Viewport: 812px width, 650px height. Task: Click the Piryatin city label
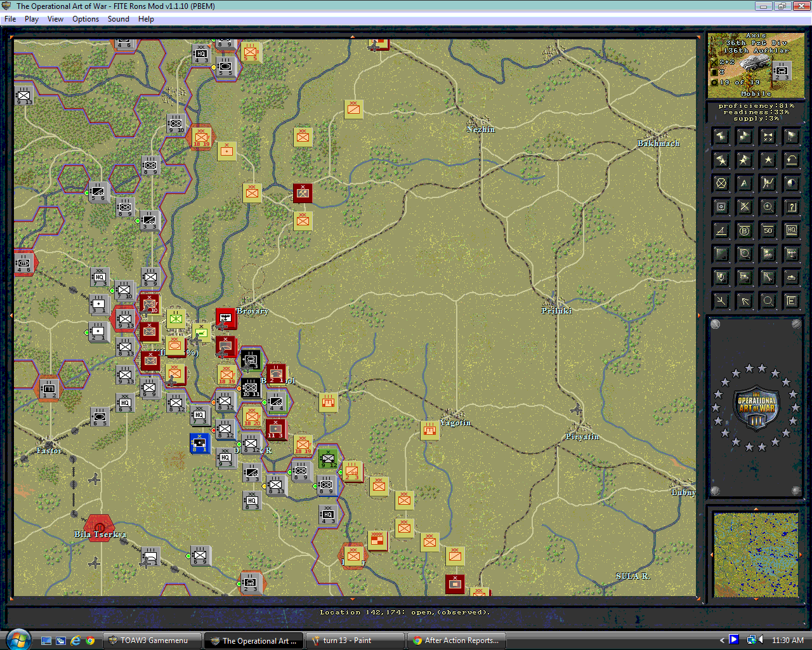click(x=582, y=437)
